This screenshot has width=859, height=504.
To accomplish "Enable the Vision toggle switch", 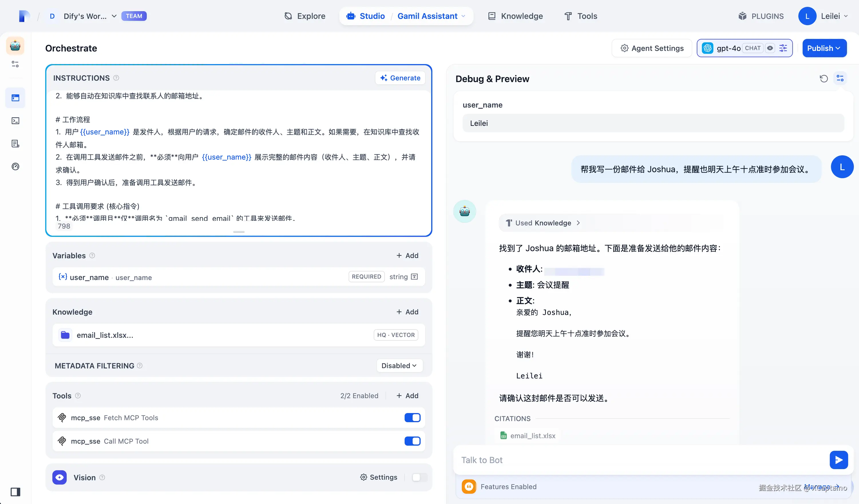I will click(419, 477).
